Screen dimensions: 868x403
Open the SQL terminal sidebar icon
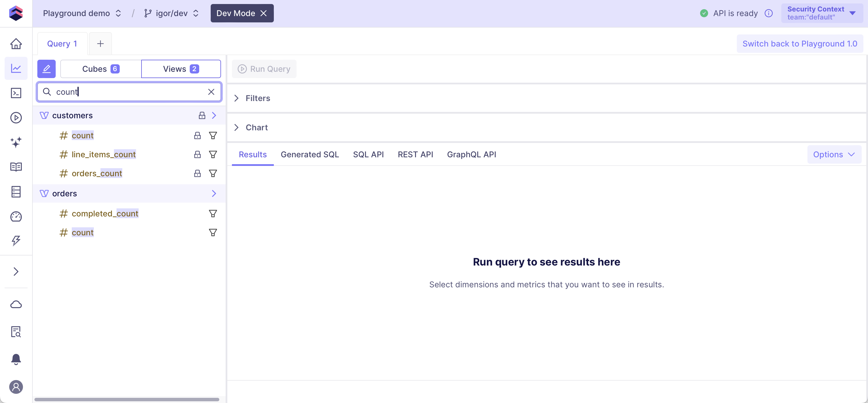16,93
